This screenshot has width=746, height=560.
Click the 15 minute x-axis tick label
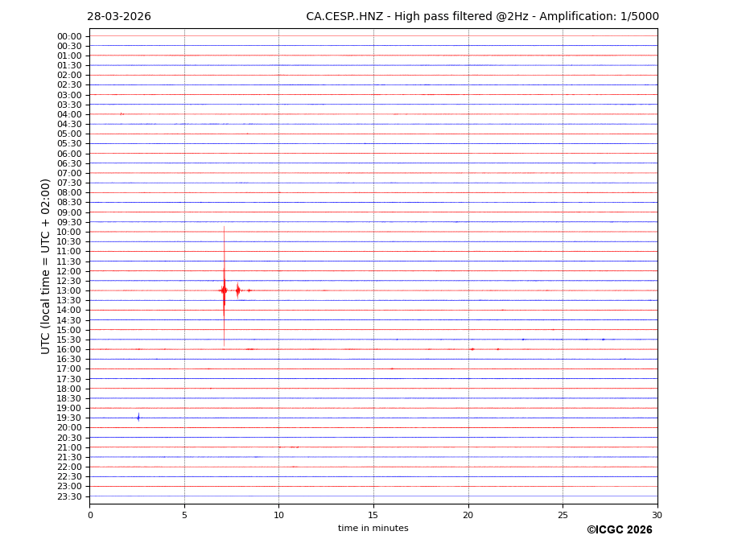tap(373, 515)
